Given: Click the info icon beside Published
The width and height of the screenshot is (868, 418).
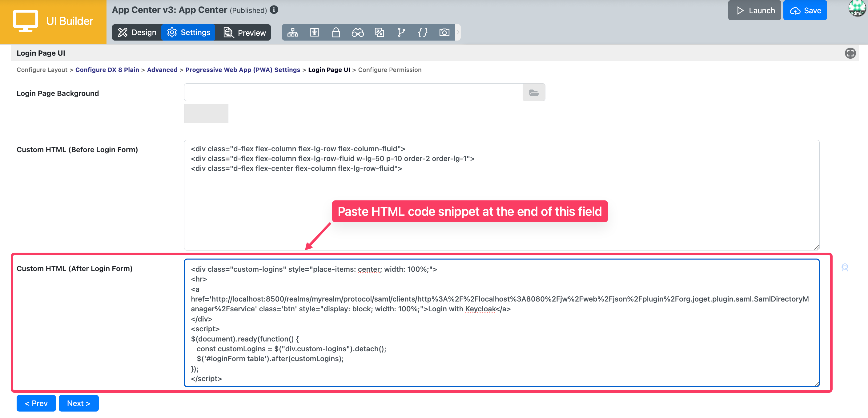Looking at the screenshot, I should [x=274, y=10].
